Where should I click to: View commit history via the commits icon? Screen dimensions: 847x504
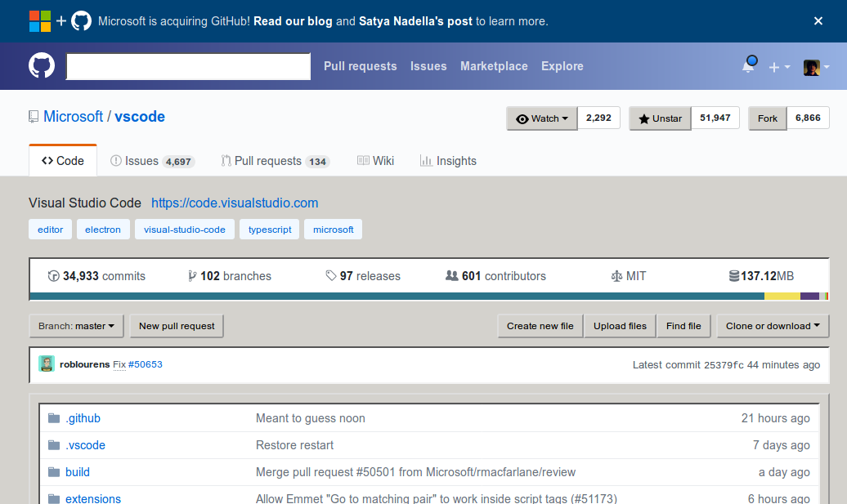[54, 276]
